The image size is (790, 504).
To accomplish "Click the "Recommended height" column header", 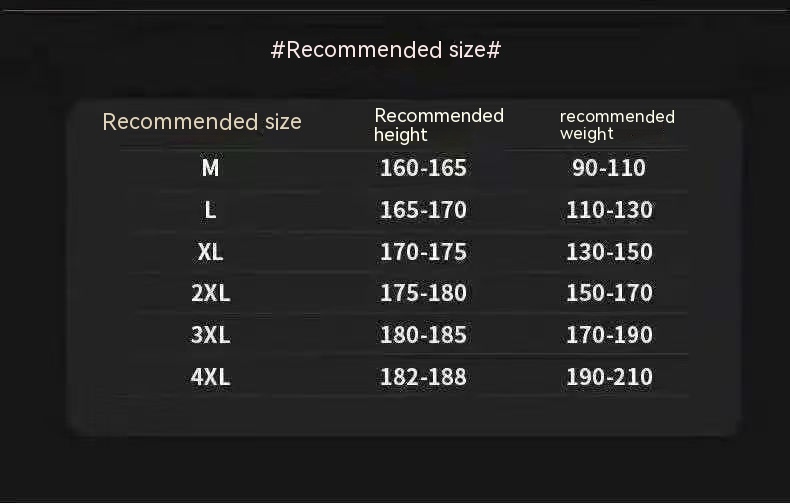I will click(439, 125).
